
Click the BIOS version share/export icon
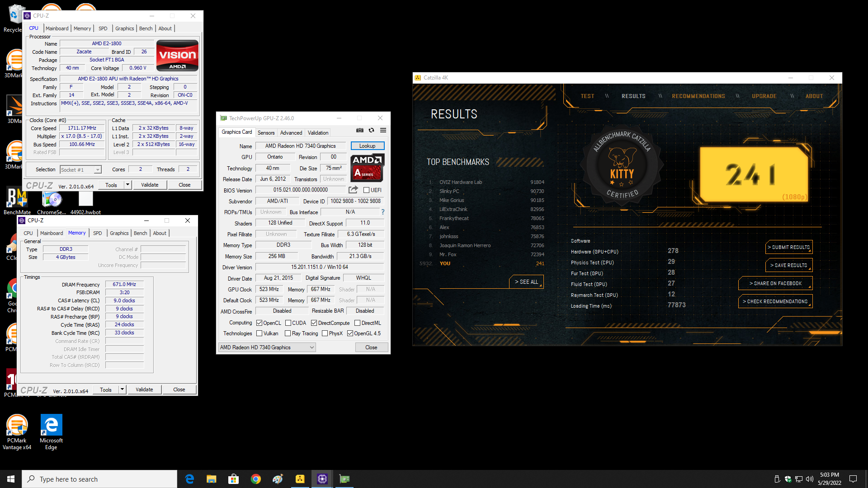353,190
